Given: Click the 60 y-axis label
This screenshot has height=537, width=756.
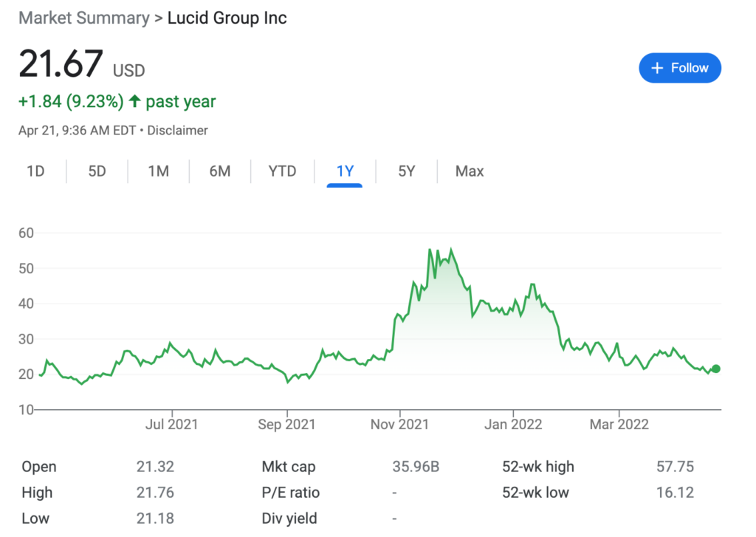Looking at the screenshot, I should (26, 233).
